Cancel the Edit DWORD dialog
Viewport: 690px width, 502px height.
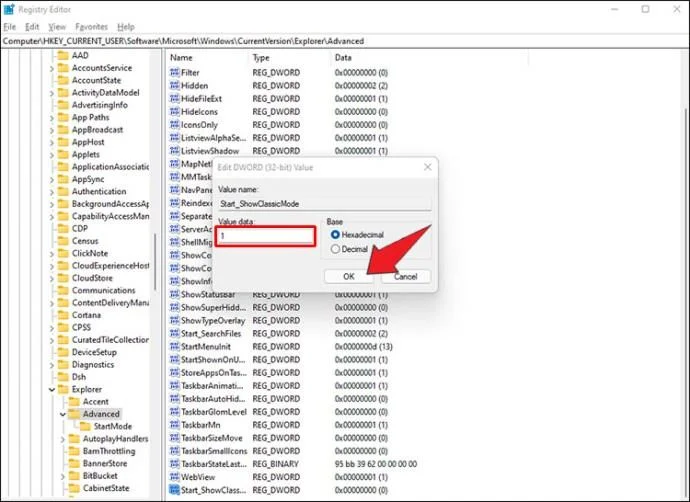pos(406,276)
